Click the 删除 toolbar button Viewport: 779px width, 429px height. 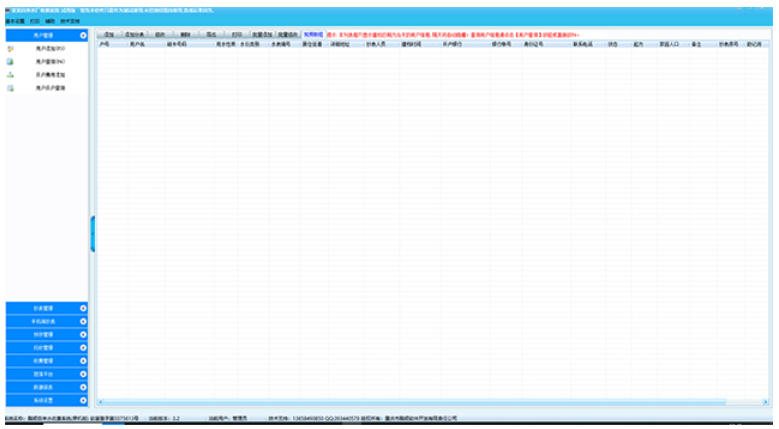coord(185,34)
